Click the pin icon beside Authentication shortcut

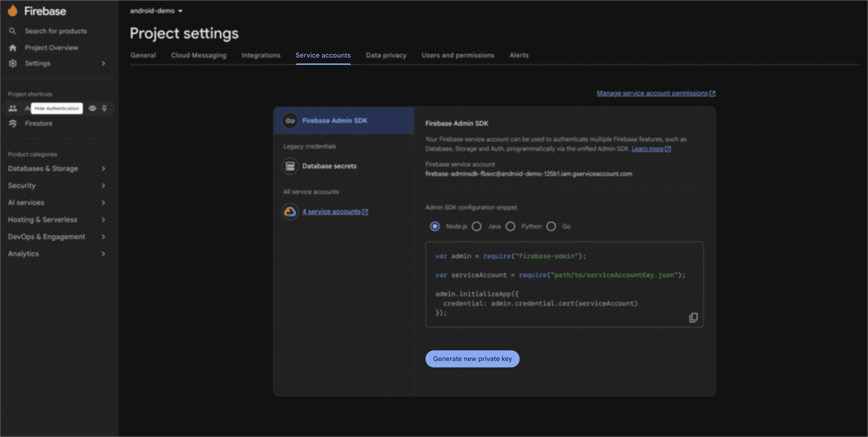tap(104, 108)
